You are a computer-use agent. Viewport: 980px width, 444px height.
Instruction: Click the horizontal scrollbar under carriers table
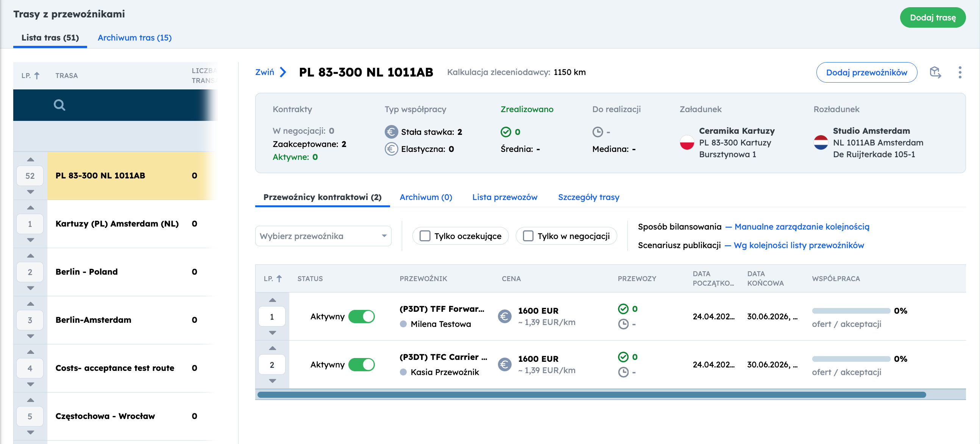pyautogui.click(x=591, y=394)
